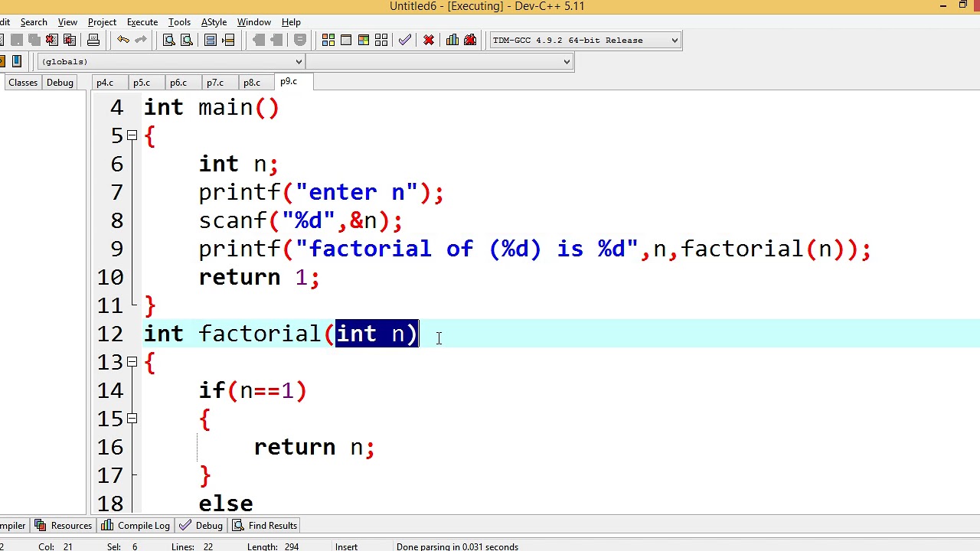Collapse the if block fold at line 15
The height and width of the screenshot is (551, 980).
tap(132, 419)
